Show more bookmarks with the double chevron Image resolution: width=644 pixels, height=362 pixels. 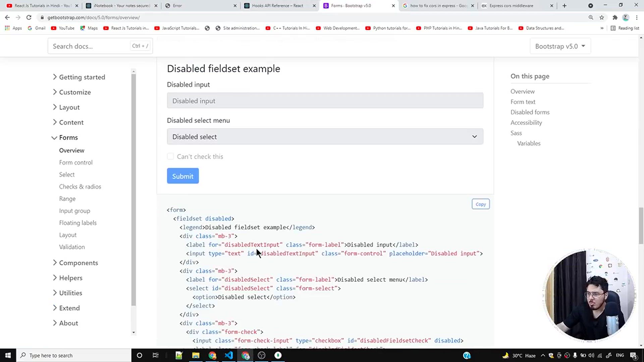(602, 28)
